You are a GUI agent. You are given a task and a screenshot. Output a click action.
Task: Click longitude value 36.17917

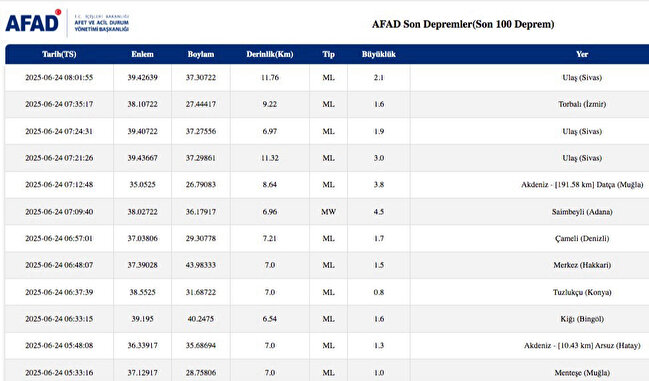[x=201, y=212]
